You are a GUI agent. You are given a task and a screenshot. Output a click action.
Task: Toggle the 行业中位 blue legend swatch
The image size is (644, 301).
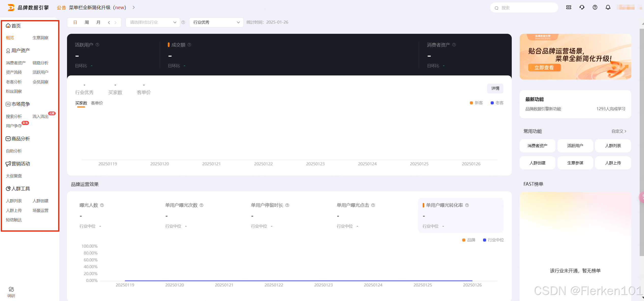484,240
